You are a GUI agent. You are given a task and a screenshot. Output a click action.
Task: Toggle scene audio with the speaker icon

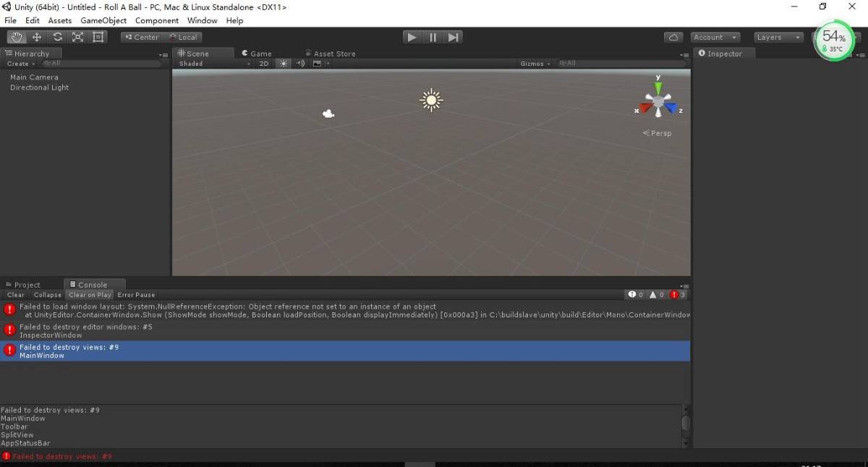pyautogui.click(x=300, y=64)
